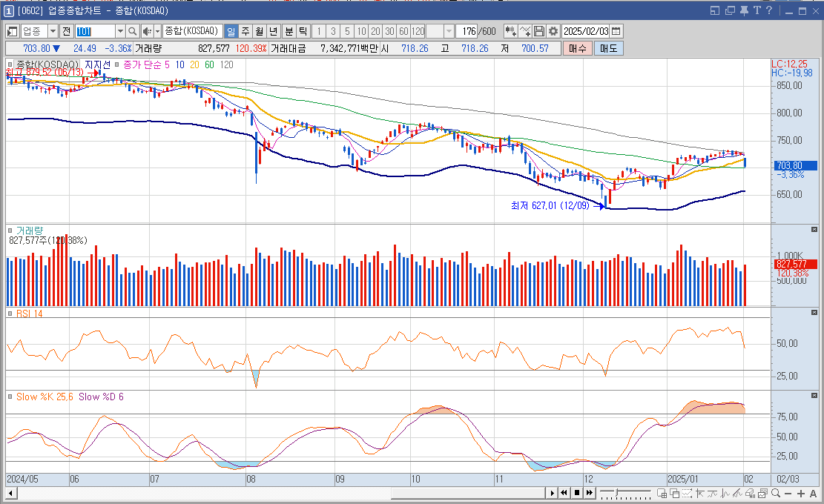The image size is (824, 504).
Task: Click the duplicate window icon in title bar
Action: [730, 10]
